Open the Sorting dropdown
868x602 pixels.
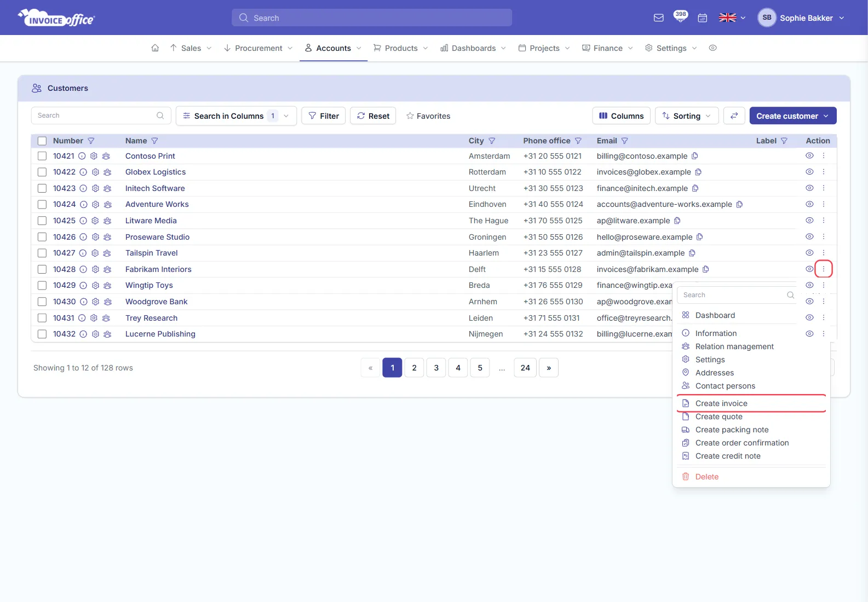point(687,115)
